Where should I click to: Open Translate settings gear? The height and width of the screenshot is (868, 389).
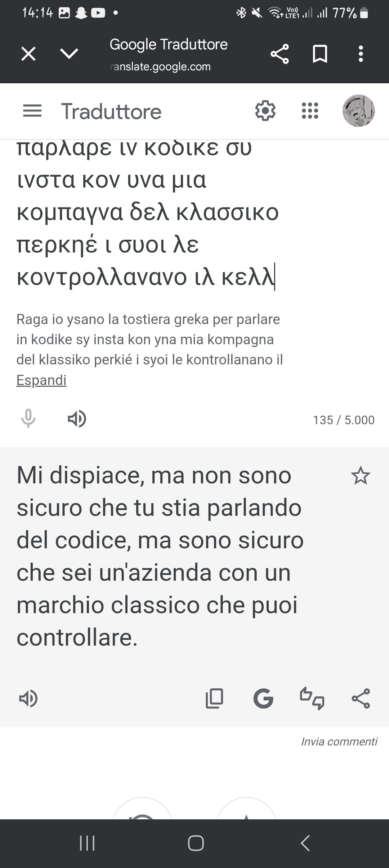click(x=265, y=111)
